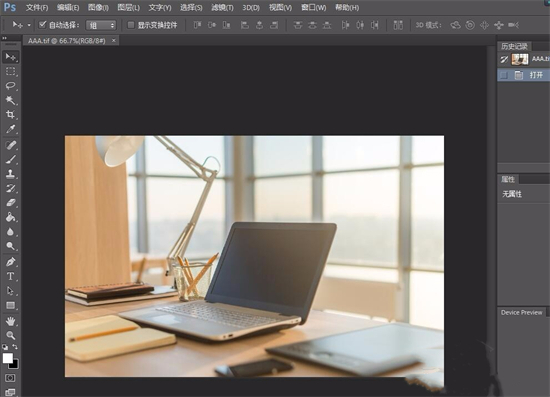Select the Eraser tool
The image size is (550, 397).
[x=11, y=203]
